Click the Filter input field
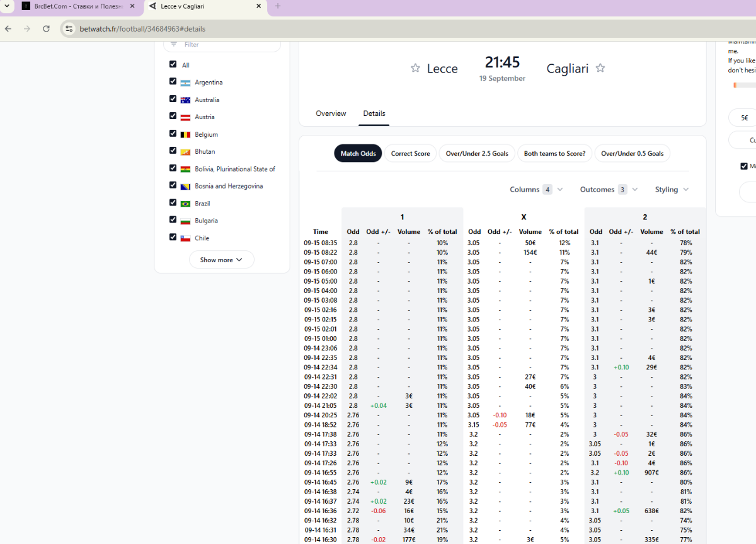Viewport: 756px width, 544px height. click(227, 45)
